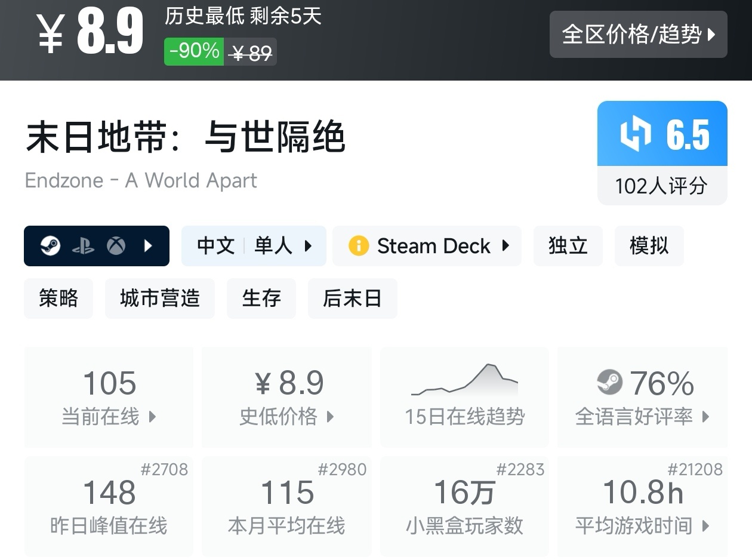The width and height of the screenshot is (752, 560).
Task: Click the Heybox logo in score badge
Action: (x=635, y=134)
